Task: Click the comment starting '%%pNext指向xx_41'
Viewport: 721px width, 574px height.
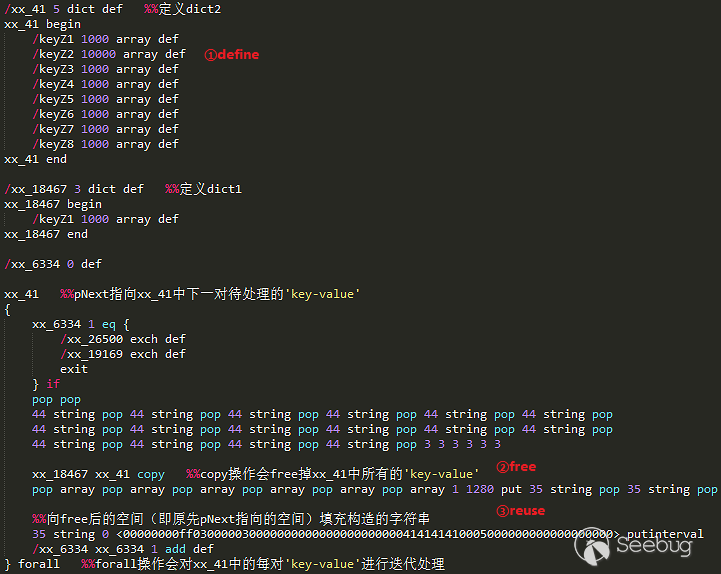Action: (210, 294)
